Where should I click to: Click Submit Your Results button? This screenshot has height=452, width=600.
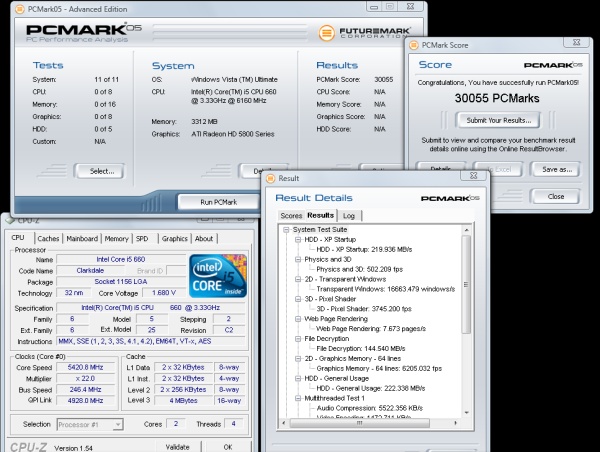click(x=498, y=120)
